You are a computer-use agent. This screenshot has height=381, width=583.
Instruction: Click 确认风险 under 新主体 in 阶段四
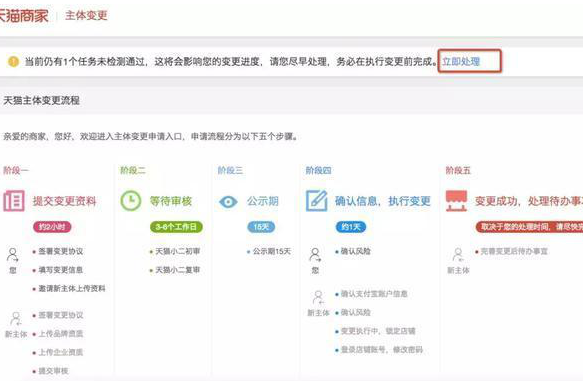pyautogui.click(x=356, y=312)
